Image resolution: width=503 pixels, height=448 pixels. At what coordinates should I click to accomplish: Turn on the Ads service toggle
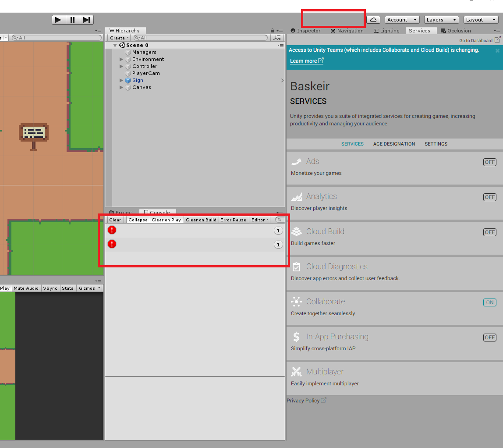click(489, 162)
